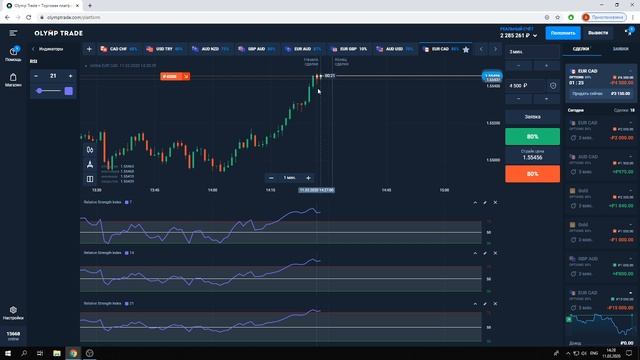Collapse the RSI 14 indicator panel
Viewport: 640px width, 360px height.
pos(475,253)
